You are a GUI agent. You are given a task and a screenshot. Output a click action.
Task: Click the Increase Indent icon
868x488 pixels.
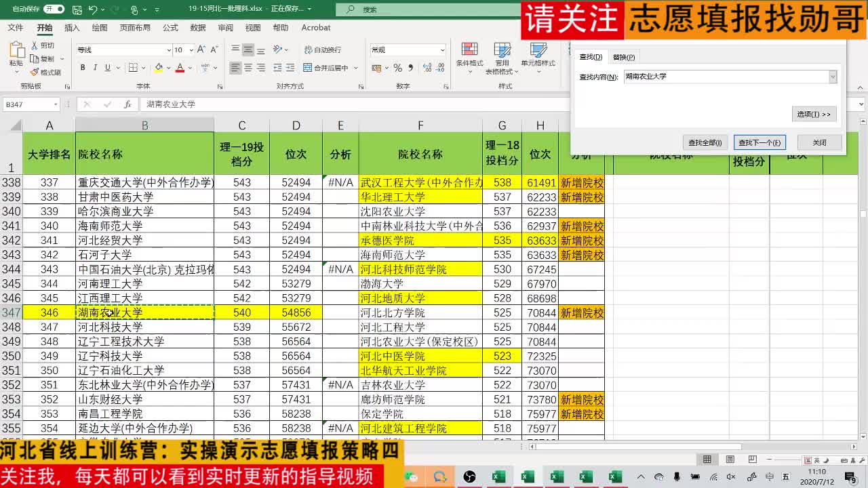click(290, 68)
